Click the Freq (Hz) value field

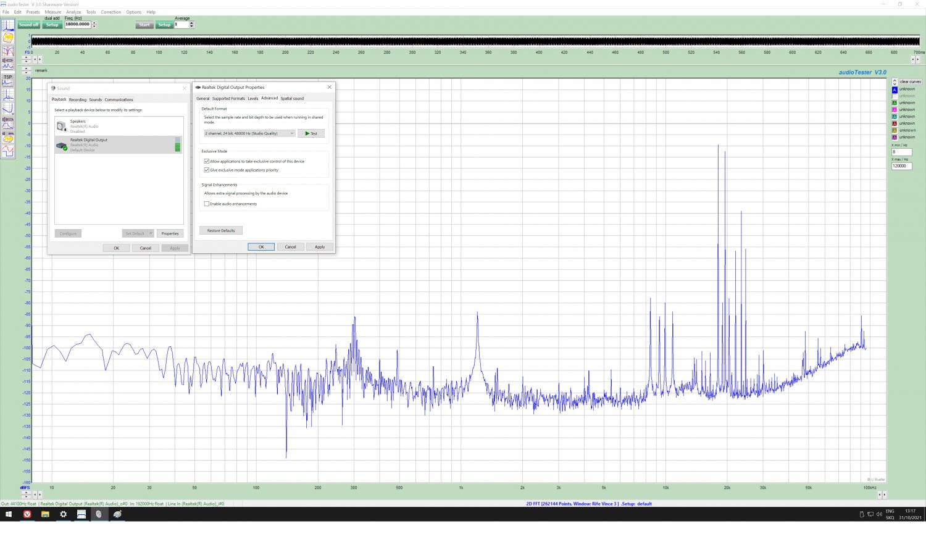[x=77, y=25]
